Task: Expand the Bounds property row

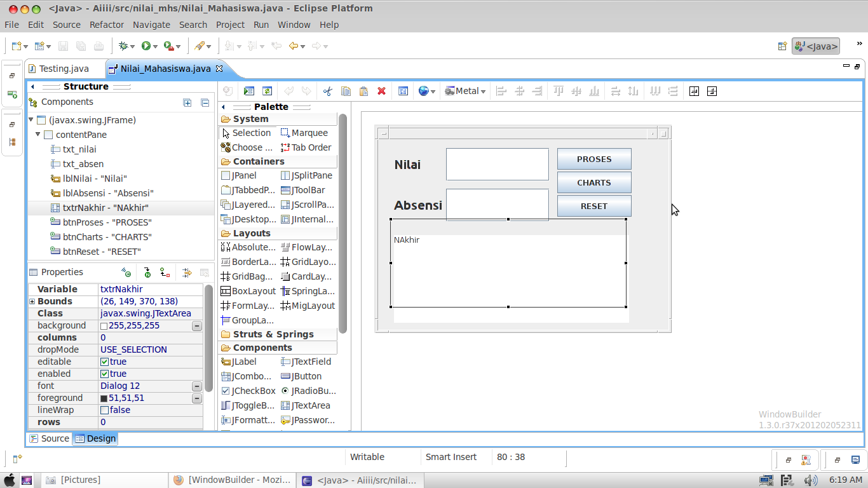Action: click(x=32, y=301)
